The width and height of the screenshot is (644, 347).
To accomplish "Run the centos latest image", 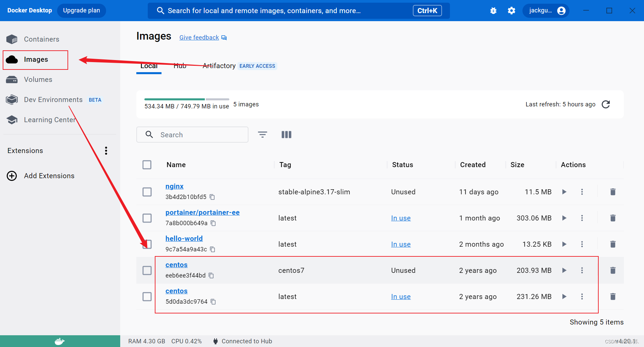I will click(564, 297).
